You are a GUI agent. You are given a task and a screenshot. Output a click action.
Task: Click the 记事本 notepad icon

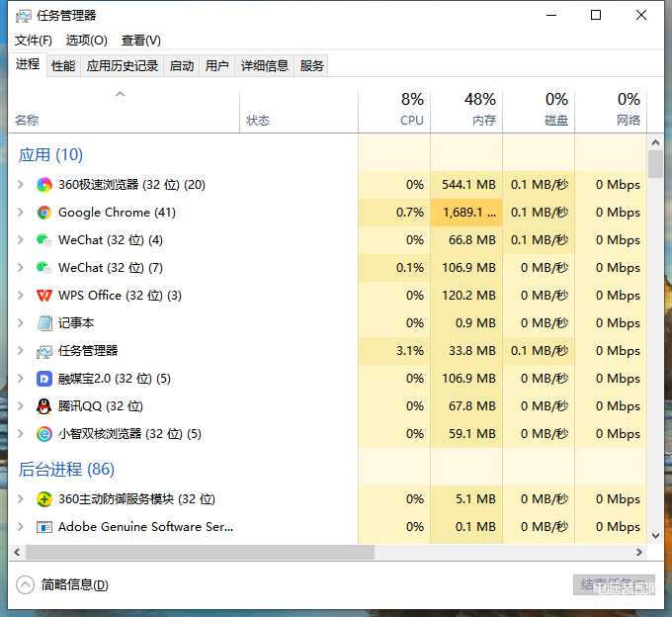(44, 323)
